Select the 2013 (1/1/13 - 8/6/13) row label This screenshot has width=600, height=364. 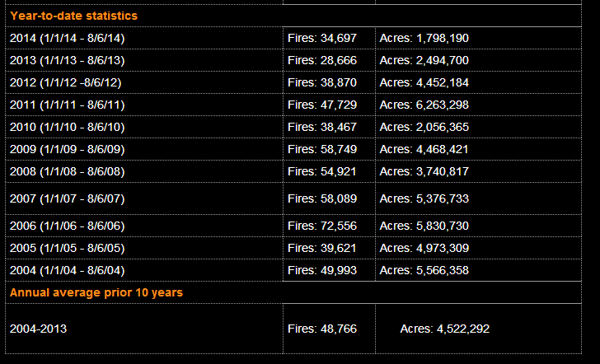point(68,60)
